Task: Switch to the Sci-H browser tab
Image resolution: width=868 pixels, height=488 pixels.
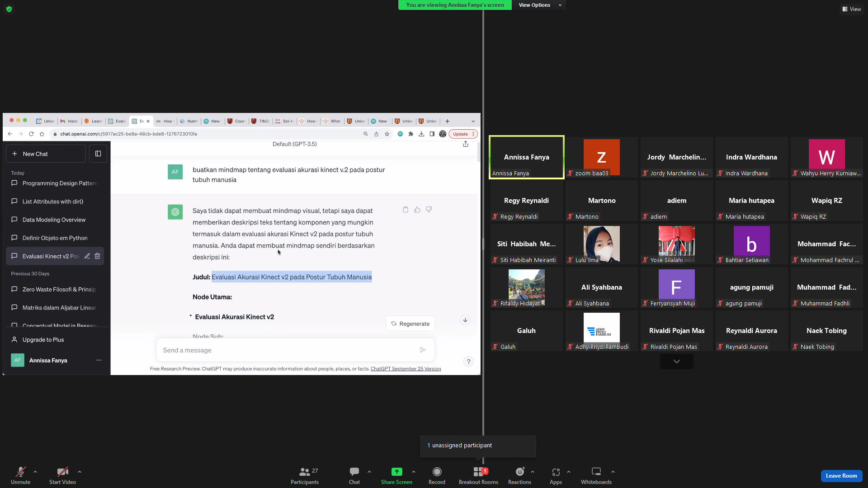Action: [x=284, y=121]
